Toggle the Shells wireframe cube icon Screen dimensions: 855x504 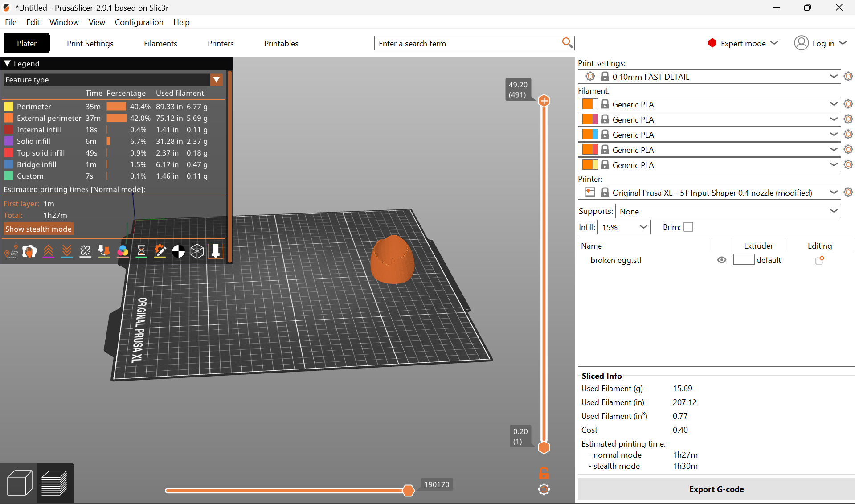click(x=197, y=252)
